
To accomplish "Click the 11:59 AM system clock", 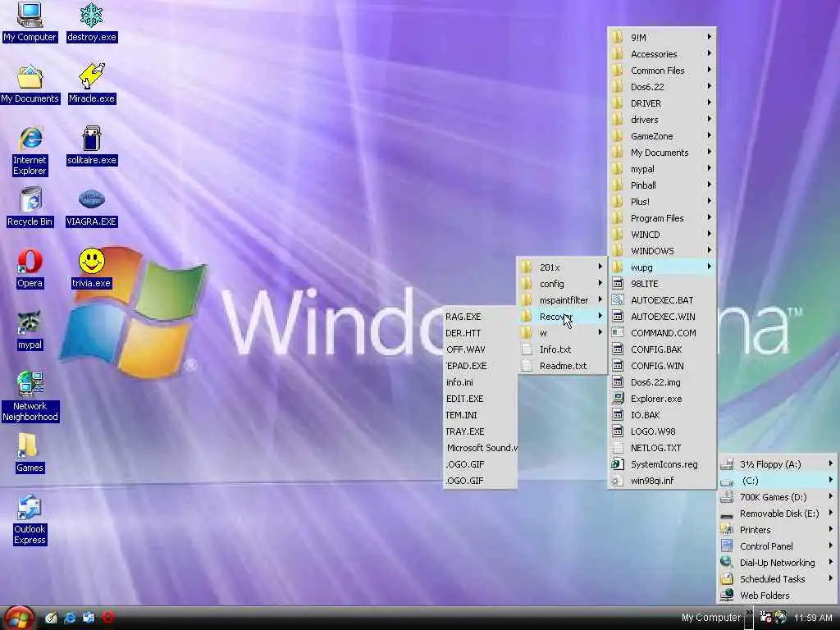I will pos(813,618).
